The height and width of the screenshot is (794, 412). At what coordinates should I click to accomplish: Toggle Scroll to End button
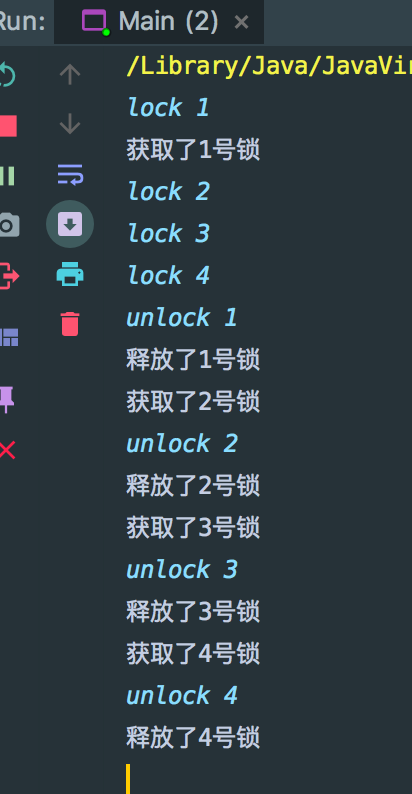pyautogui.click(x=70, y=224)
